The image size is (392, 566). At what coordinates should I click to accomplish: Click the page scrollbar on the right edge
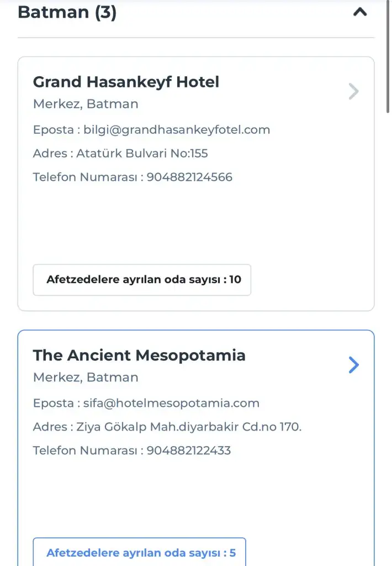coord(388,55)
